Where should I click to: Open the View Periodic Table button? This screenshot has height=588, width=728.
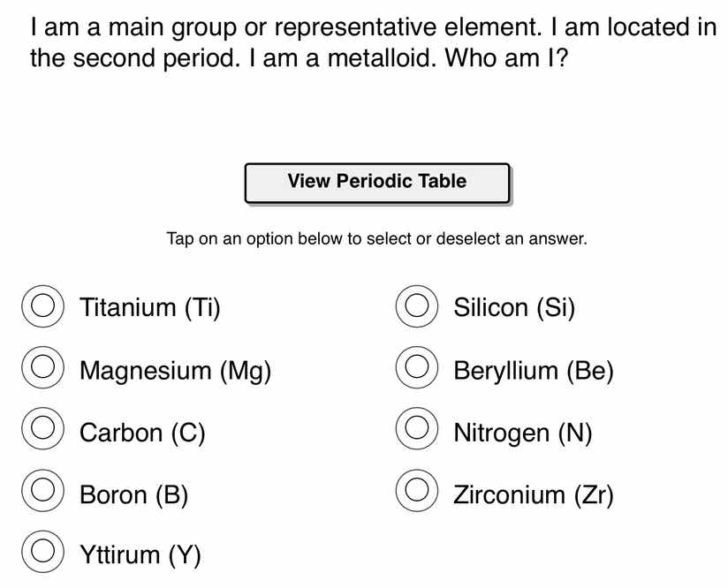click(x=377, y=182)
